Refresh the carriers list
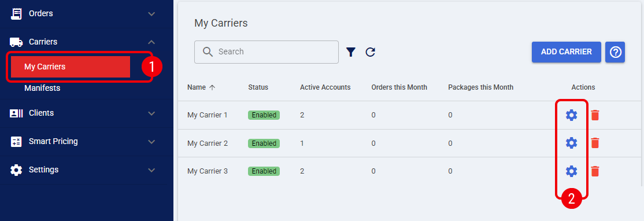Image resolution: width=644 pixels, height=221 pixels. click(x=371, y=51)
